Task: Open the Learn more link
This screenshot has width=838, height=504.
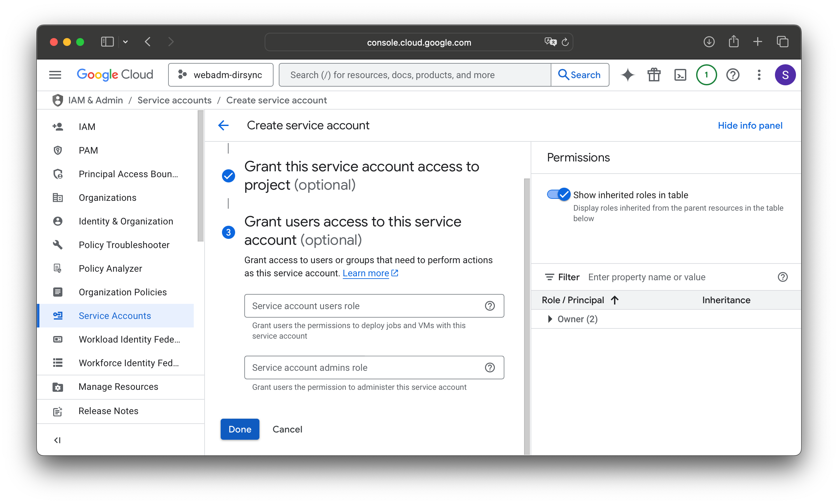Action: 366,273
